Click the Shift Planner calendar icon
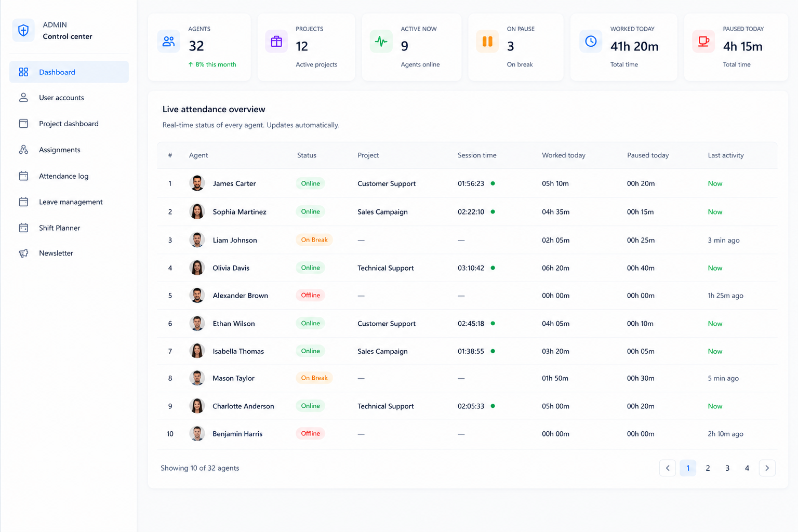Image resolution: width=798 pixels, height=532 pixels. (x=23, y=228)
